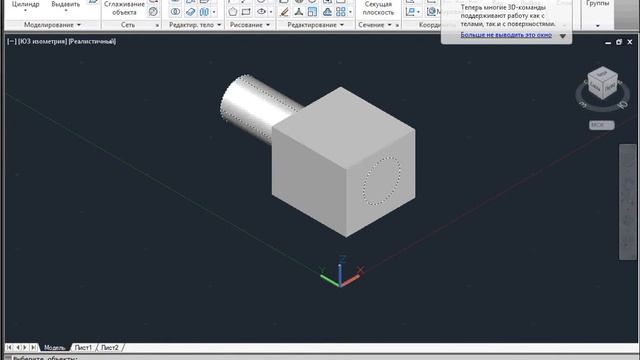Screen dimensions: 640x360
Task: Click the globe world UCS icon
Action: tap(431, 12)
